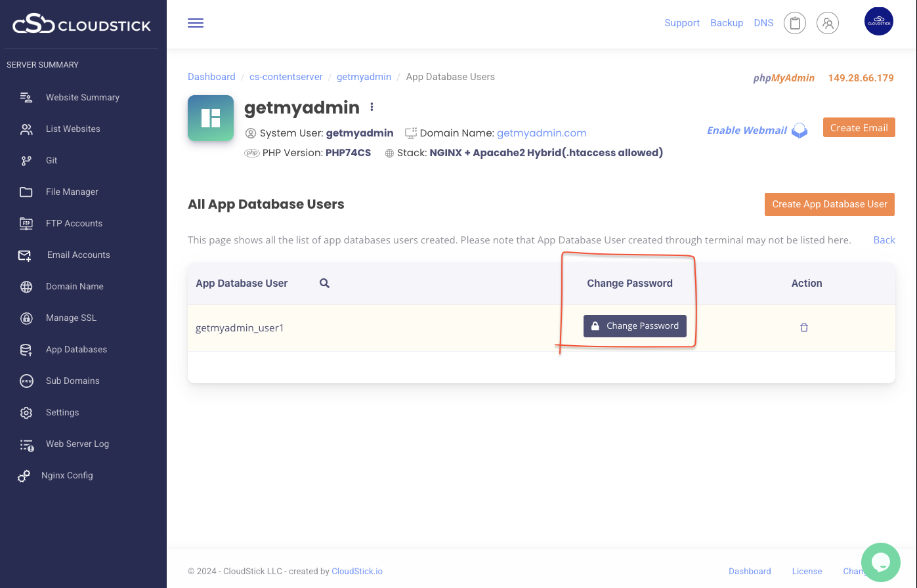
Task: Select Nginx Config in the sidebar
Action: pos(67,475)
